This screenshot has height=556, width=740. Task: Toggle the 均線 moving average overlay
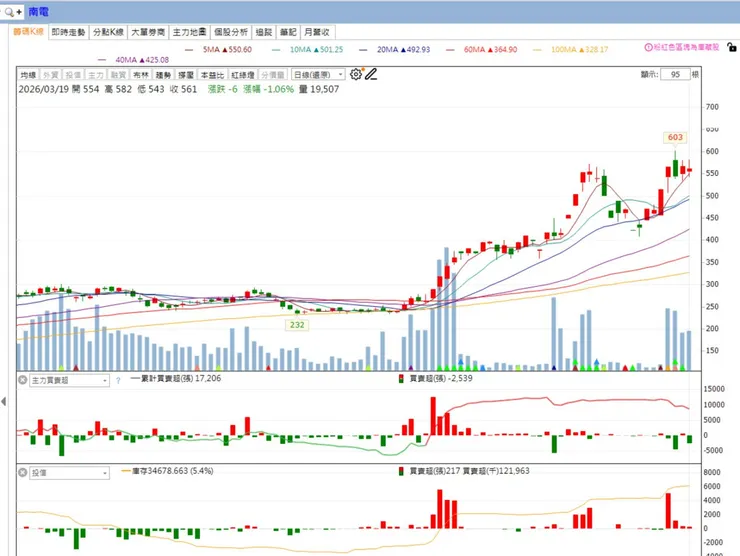coord(28,75)
